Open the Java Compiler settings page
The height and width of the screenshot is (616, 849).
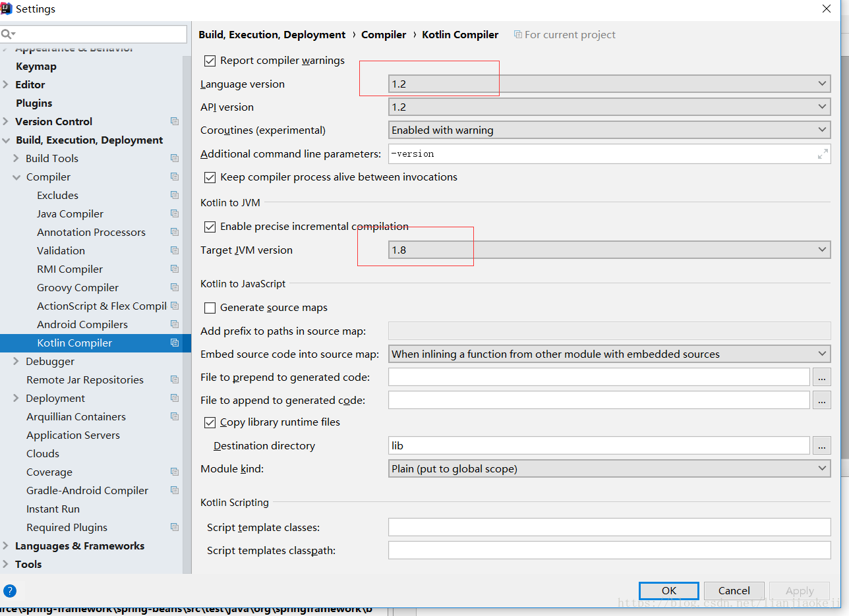[70, 213]
